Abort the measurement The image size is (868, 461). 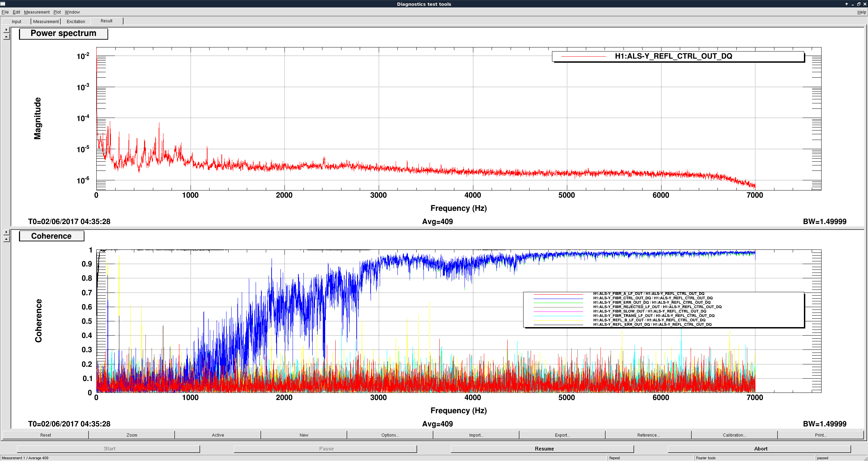tap(759, 448)
